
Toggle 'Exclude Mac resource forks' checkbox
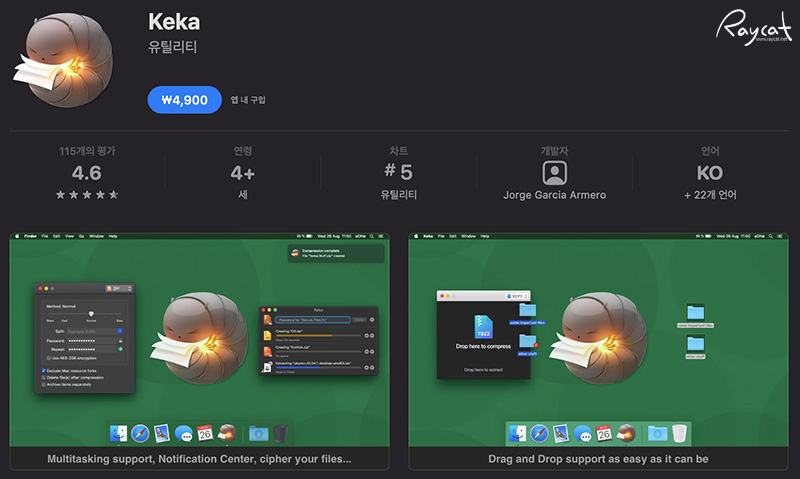pos(43,371)
